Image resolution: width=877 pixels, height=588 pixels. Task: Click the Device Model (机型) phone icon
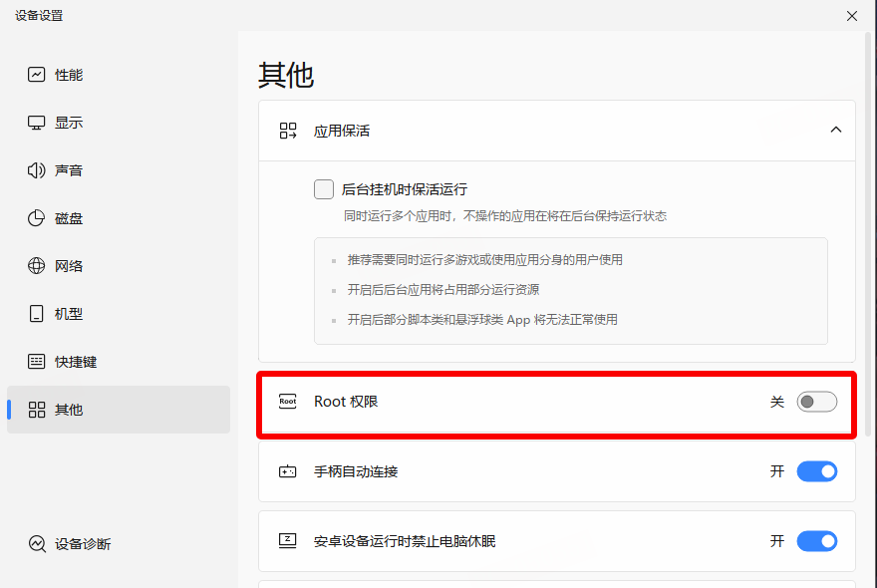pos(37,314)
